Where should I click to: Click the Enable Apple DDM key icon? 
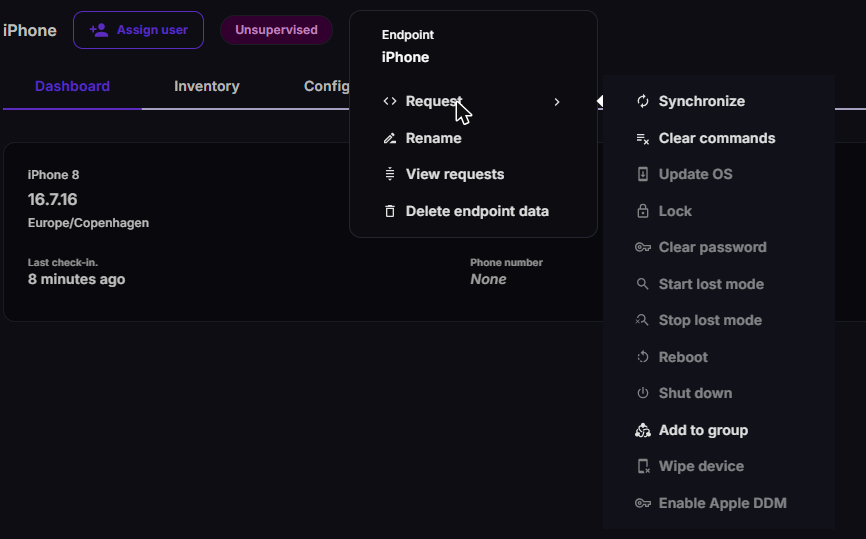pos(642,503)
